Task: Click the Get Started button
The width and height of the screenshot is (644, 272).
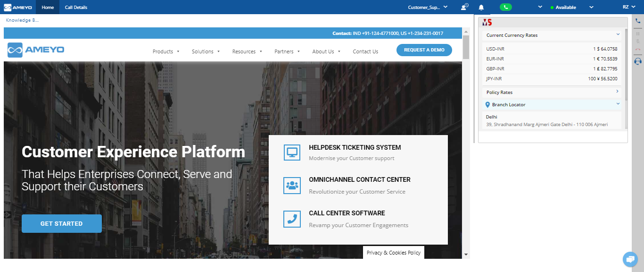Action: click(x=61, y=224)
